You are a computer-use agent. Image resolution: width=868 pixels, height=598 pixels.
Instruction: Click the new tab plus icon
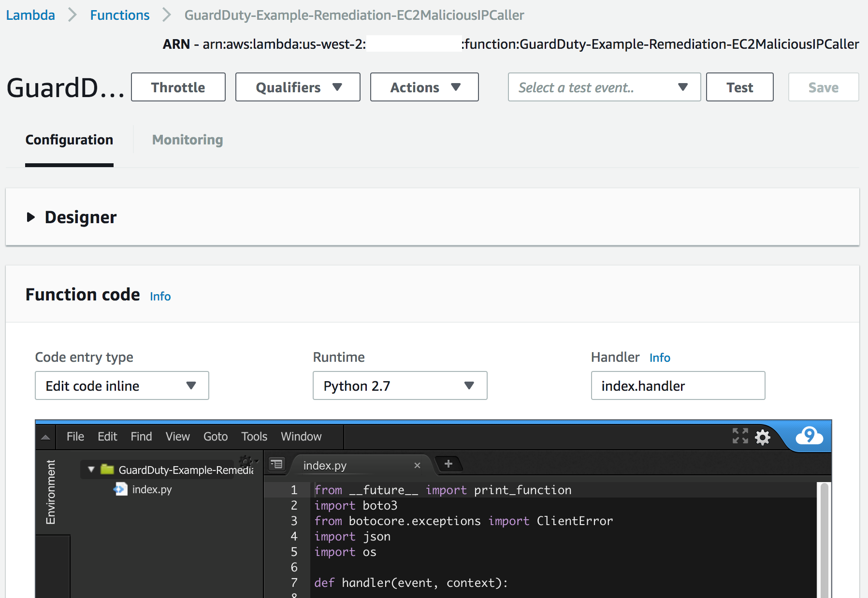(448, 464)
